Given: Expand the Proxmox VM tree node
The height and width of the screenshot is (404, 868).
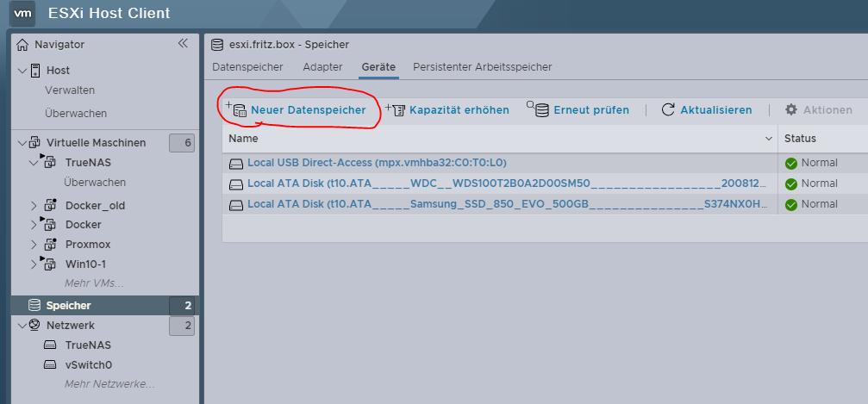Looking at the screenshot, I should [34, 245].
